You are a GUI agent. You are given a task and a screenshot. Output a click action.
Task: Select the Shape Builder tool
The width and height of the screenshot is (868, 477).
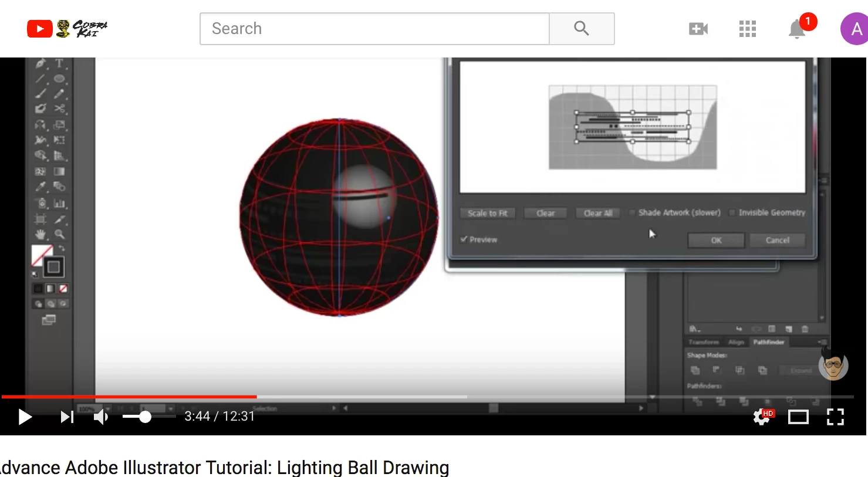[40, 155]
